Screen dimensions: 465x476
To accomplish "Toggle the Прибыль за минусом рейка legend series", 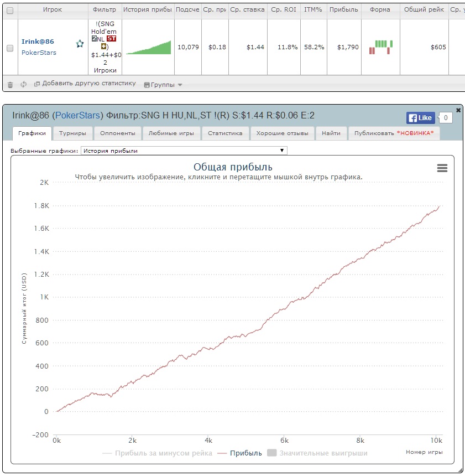I will (157, 453).
